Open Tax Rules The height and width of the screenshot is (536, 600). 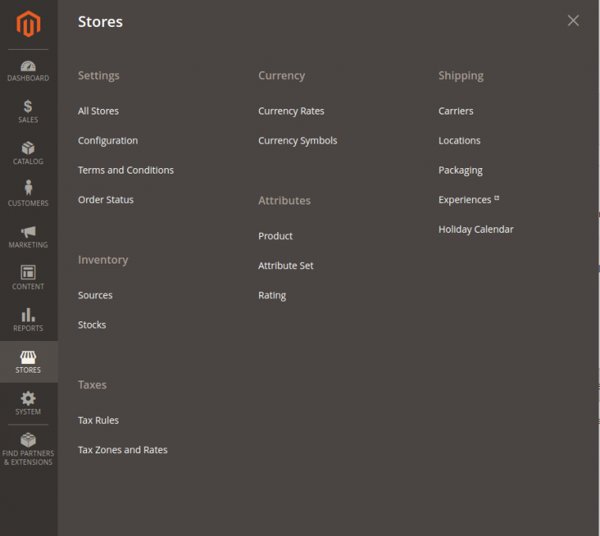tap(98, 420)
